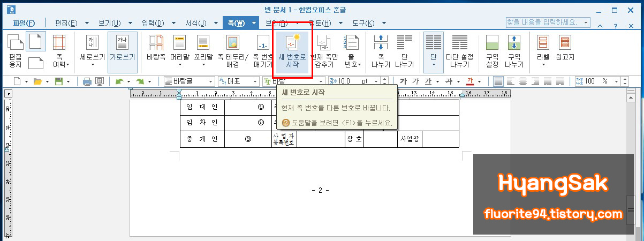Click the 임 대 인 table cell
Screen dimensions: 644x241
[x=202, y=107]
